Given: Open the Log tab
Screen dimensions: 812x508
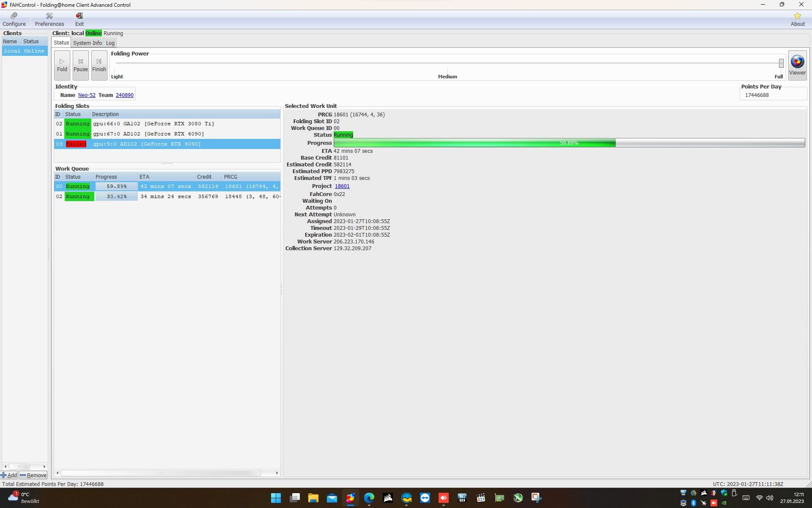Looking at the screenshot, I should (x=110, y=43).
